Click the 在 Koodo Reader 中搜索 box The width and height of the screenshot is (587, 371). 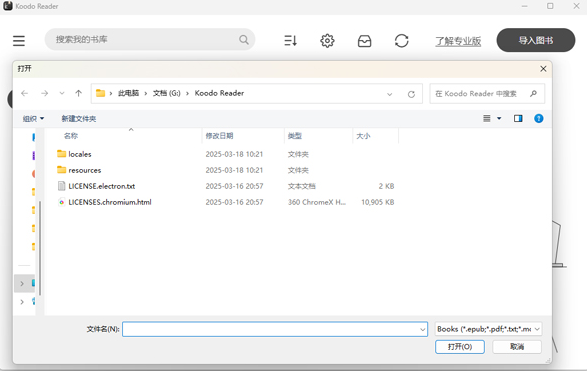[487, 94]
